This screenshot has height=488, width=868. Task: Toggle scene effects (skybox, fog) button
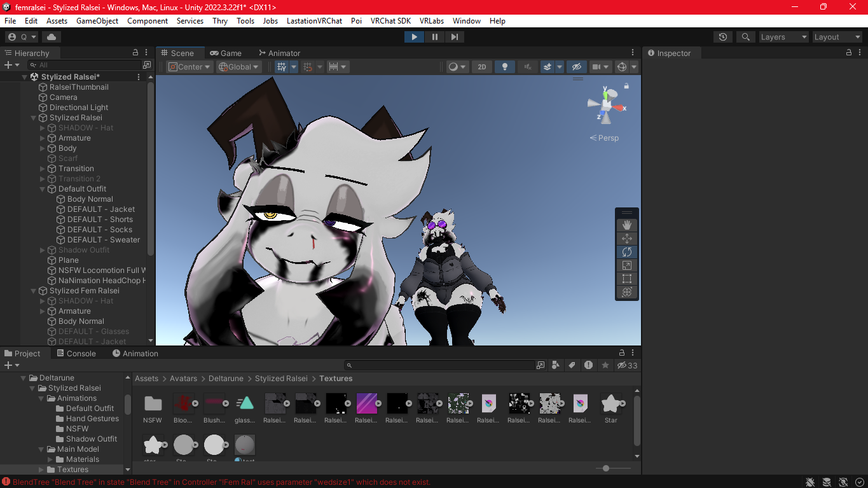click(547, 67)
